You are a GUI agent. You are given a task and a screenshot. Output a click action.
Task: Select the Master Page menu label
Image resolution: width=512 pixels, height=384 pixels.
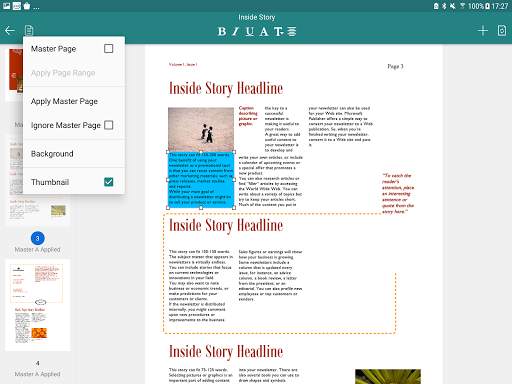[53, 49]
